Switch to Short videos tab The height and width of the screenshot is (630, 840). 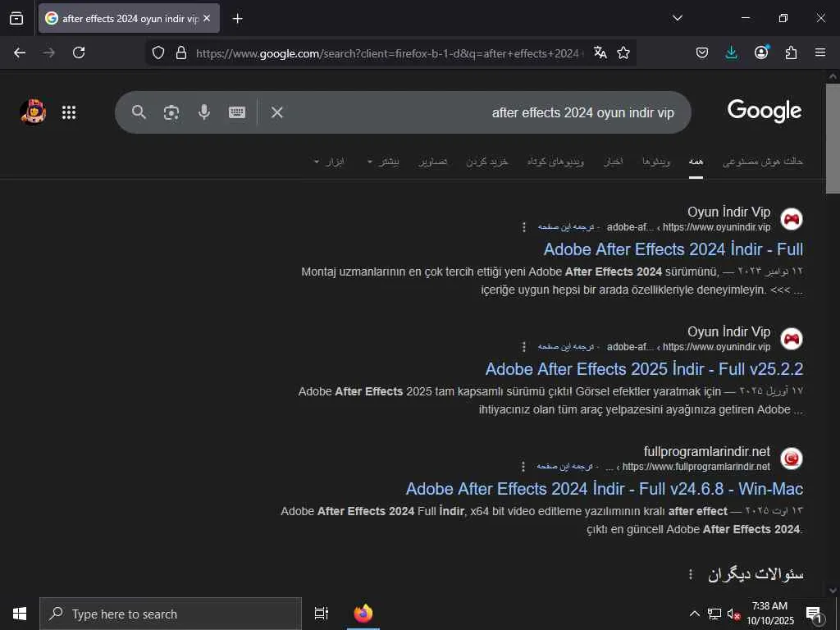[x=555, y=162]
